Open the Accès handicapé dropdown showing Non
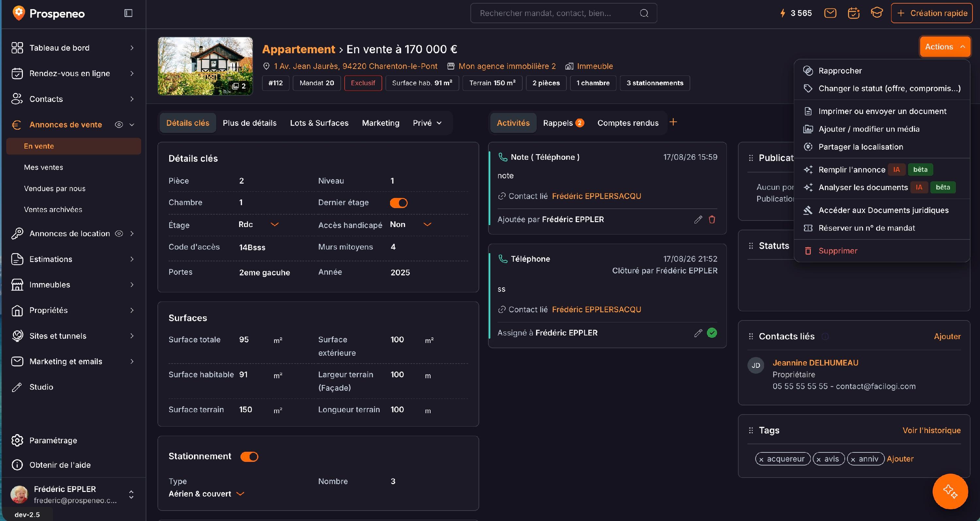Viewport: 980px width, 521px height. pos(411,224)
